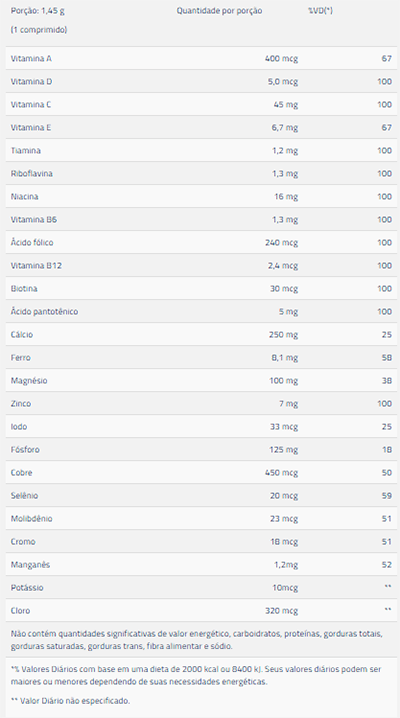Click the Biotina 30 mcg amount
The height and width of the screenshot is (718, 400).
point(284,288)
